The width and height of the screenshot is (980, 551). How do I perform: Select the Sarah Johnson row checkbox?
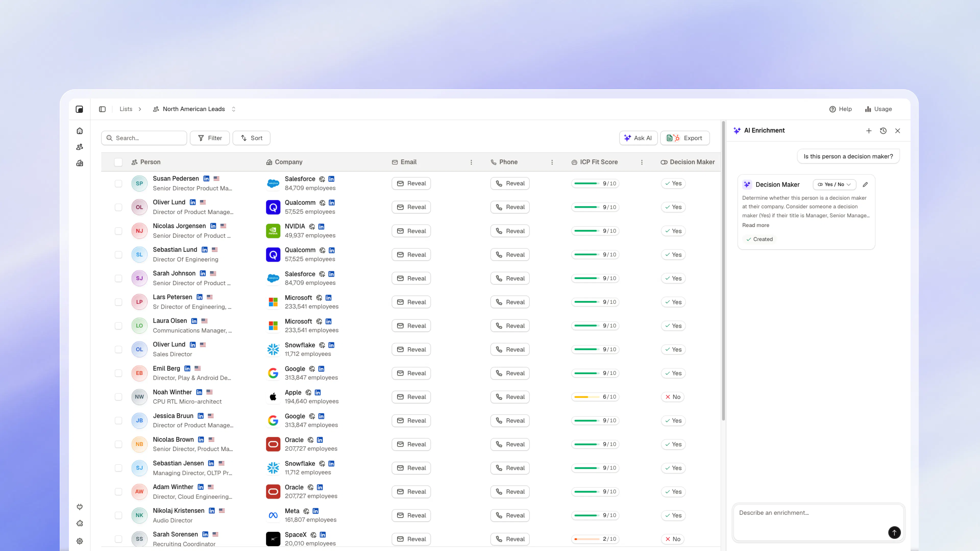coord(118,278)
